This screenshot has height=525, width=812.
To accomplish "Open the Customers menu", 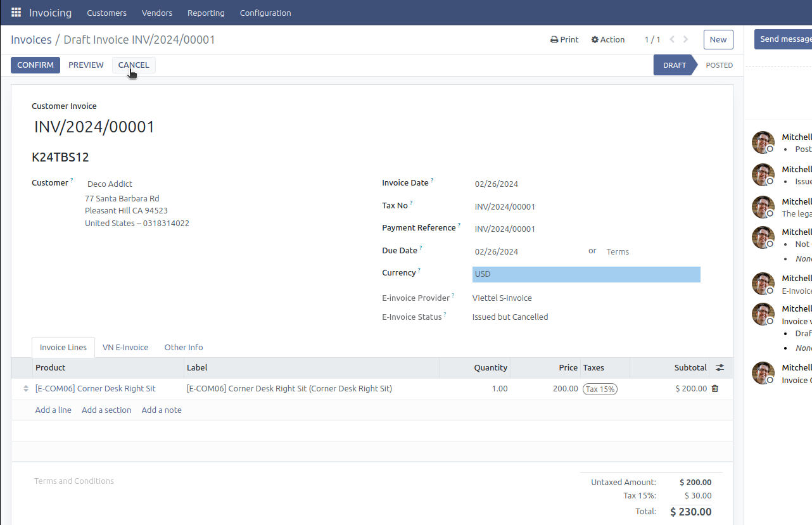I will [x=106, y=13].
